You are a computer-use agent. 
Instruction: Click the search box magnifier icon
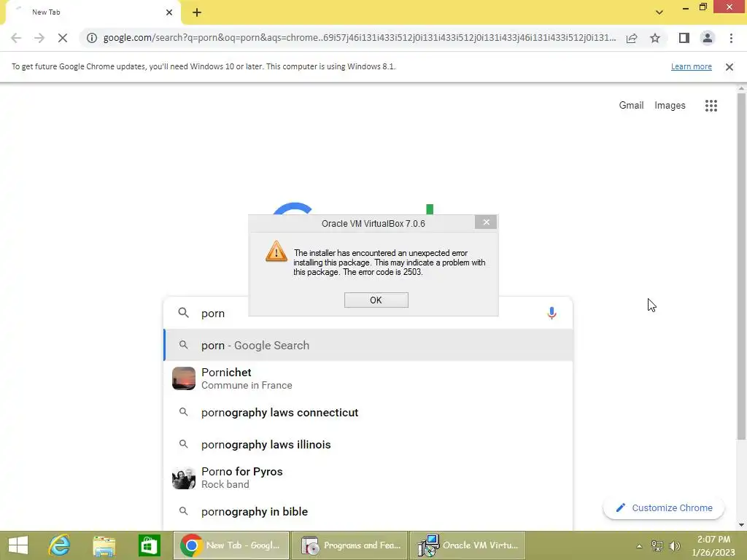click(x=183, y=313)
